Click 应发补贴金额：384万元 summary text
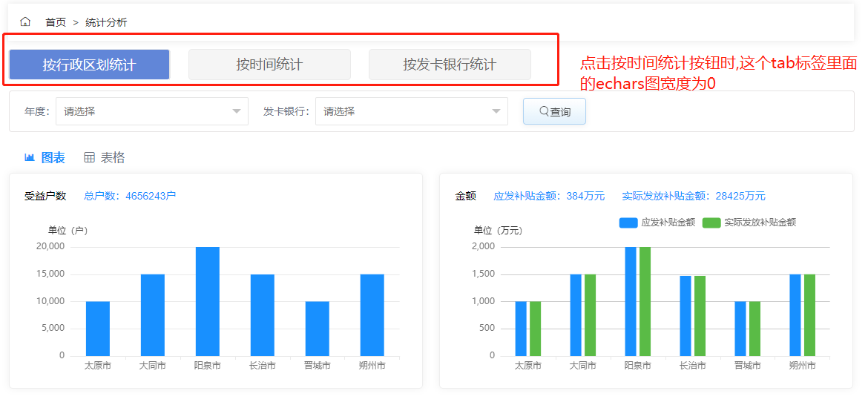Image resolution: width=868 pixels, height=405 pixels. coord(549,196)
